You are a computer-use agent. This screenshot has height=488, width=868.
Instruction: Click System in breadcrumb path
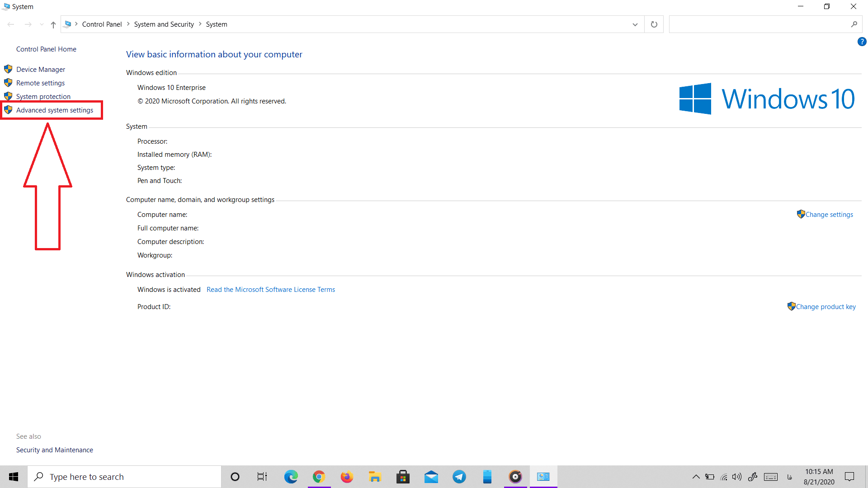(217, 24)
